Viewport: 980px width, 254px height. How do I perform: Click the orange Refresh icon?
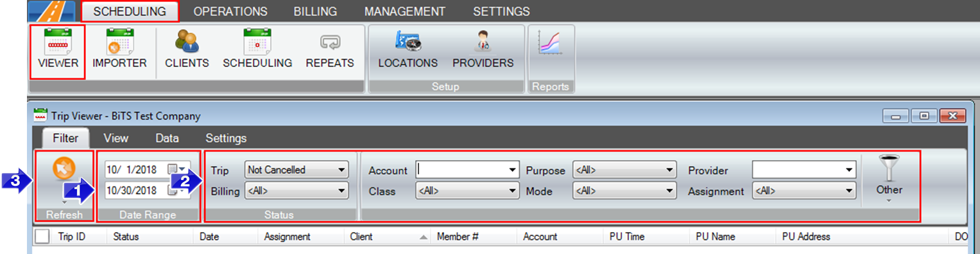64,168
